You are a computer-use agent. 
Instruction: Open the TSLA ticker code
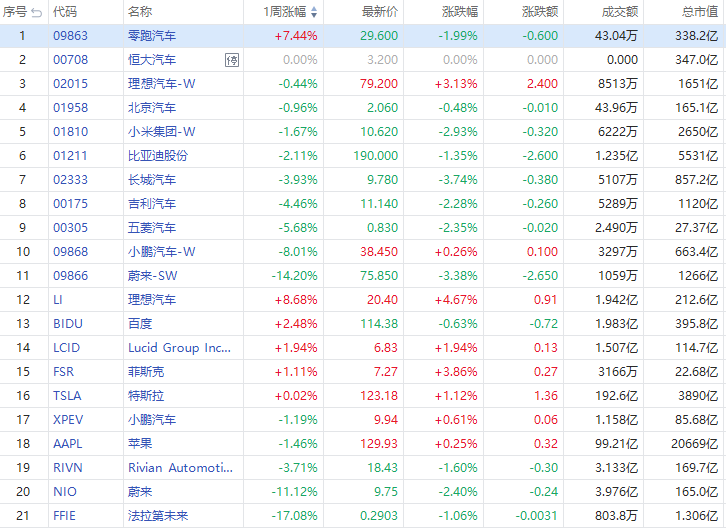coord(67,396)
